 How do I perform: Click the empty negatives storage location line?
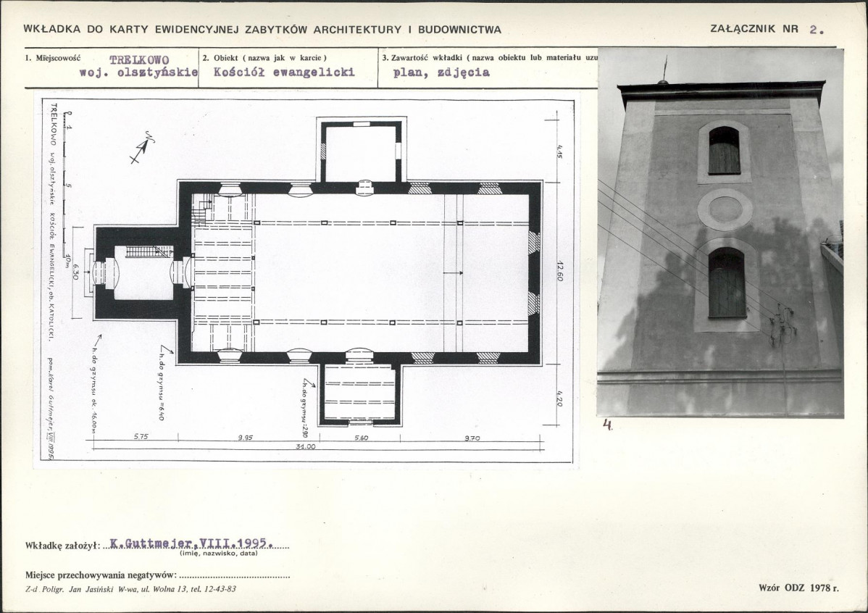(234, 575)
